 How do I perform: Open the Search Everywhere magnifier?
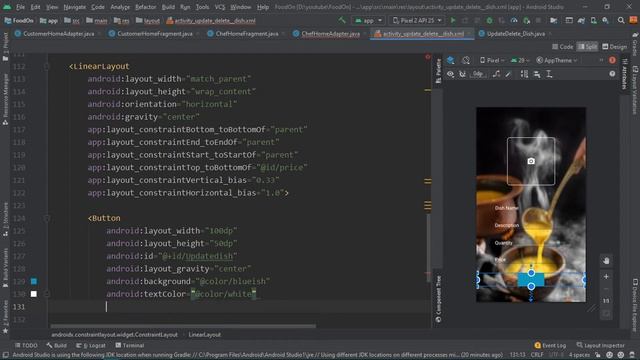pos(621,20)
